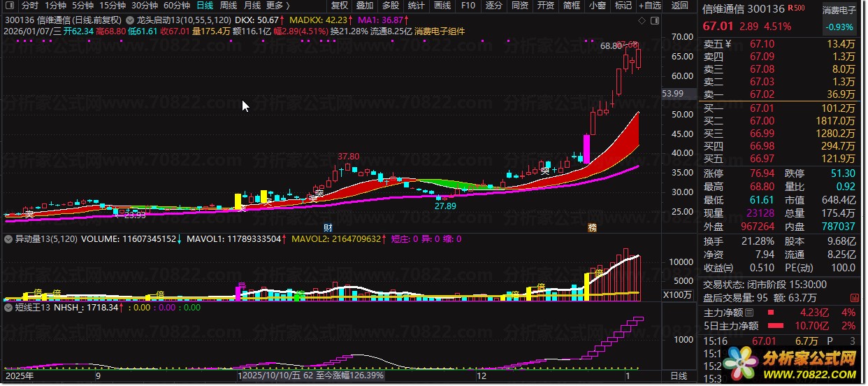This screenshot has width=868, height=386.
Task: Click the 27.89 low price label
Action: click(445, 206)
